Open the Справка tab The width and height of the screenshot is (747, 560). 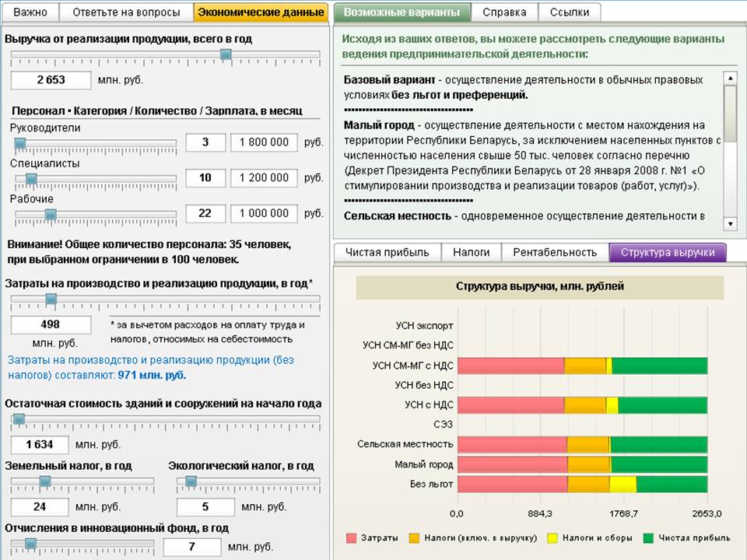pos(504,12)
